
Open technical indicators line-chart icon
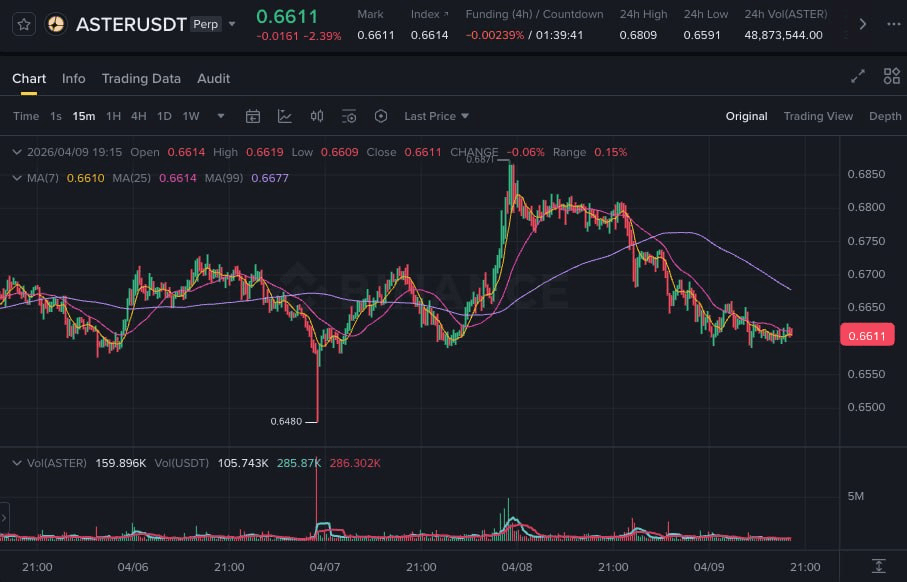click(x=285, y=116)
